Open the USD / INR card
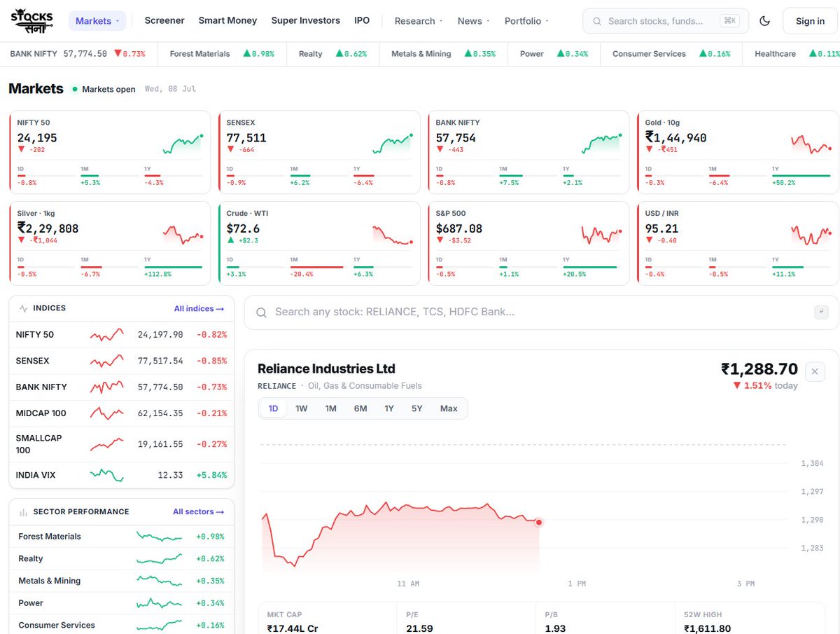Screen dimensions: 840x634 [x=738, y=243]
